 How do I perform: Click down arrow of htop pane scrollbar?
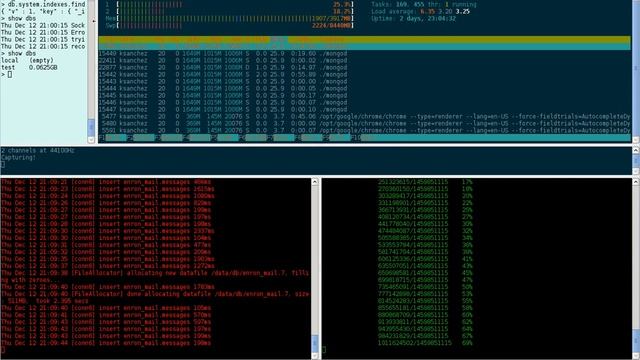pos(636,140)
